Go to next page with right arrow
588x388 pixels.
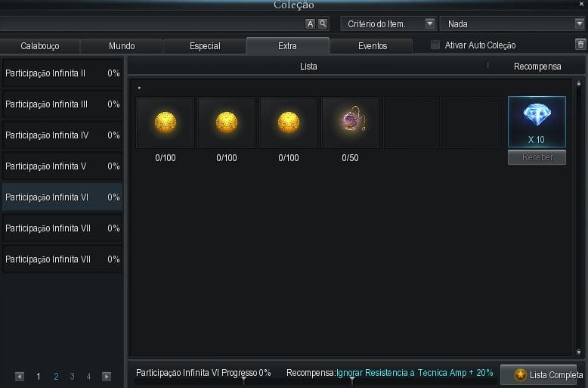pos(107,377)
